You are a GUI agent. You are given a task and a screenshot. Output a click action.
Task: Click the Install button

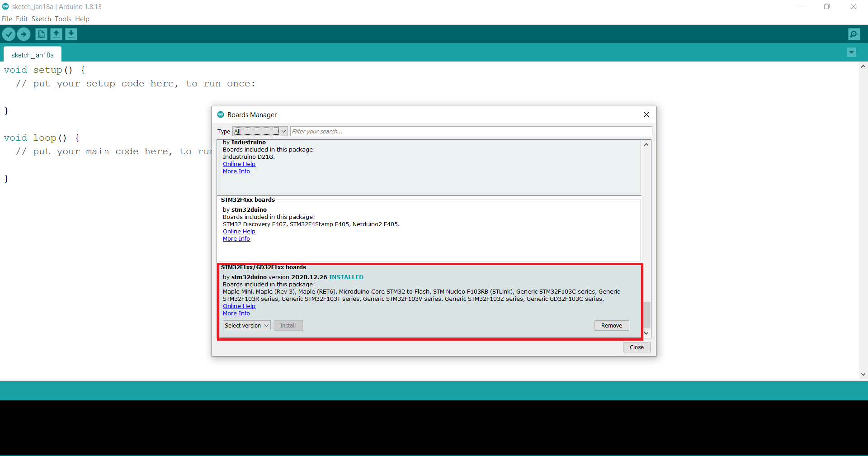(x=288, y=326)
